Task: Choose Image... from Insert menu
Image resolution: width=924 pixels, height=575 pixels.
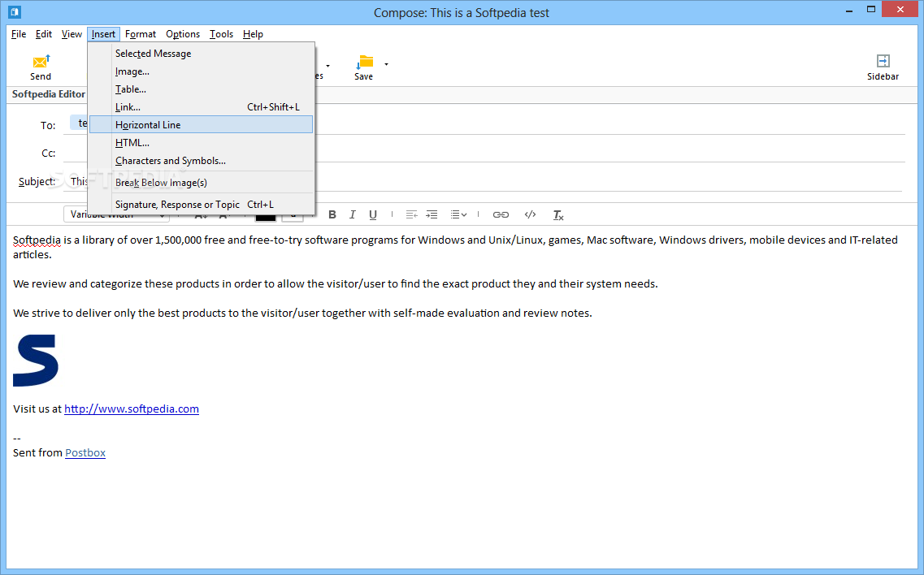Action: tap(201, 71)
